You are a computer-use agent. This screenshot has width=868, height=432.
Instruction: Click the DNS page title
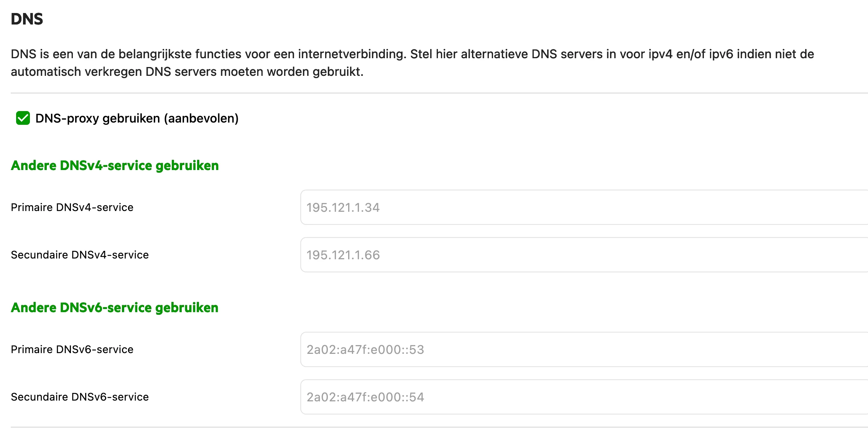click(x=27, y=19)
